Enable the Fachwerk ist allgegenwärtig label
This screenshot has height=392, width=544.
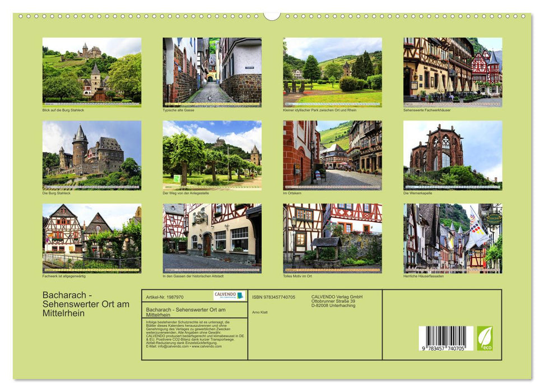point(63,275)
